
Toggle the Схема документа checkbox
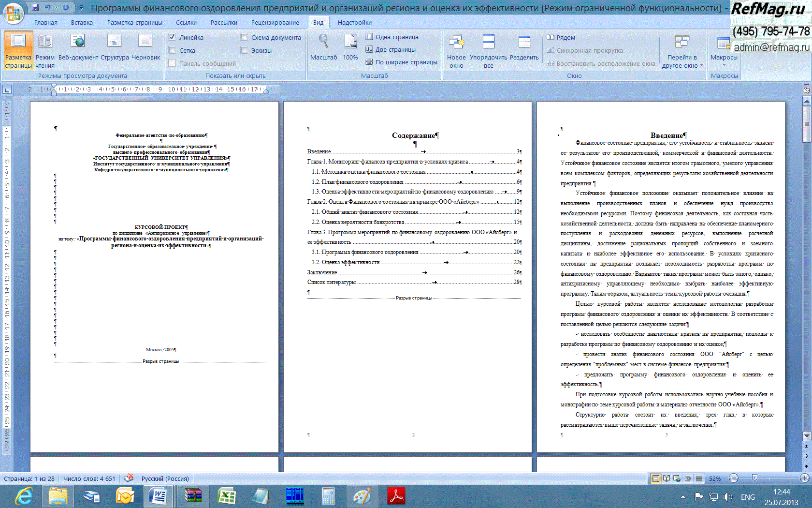[245, 37]
